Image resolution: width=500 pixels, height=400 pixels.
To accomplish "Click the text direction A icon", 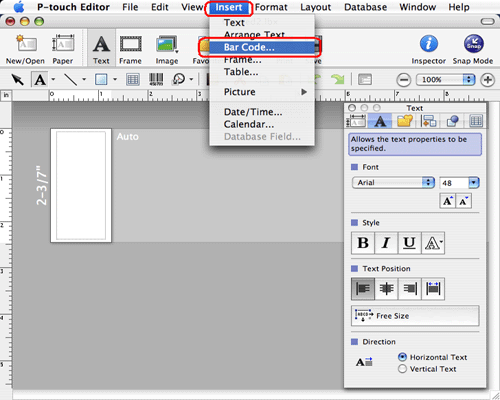I will (x=364, y=362).
